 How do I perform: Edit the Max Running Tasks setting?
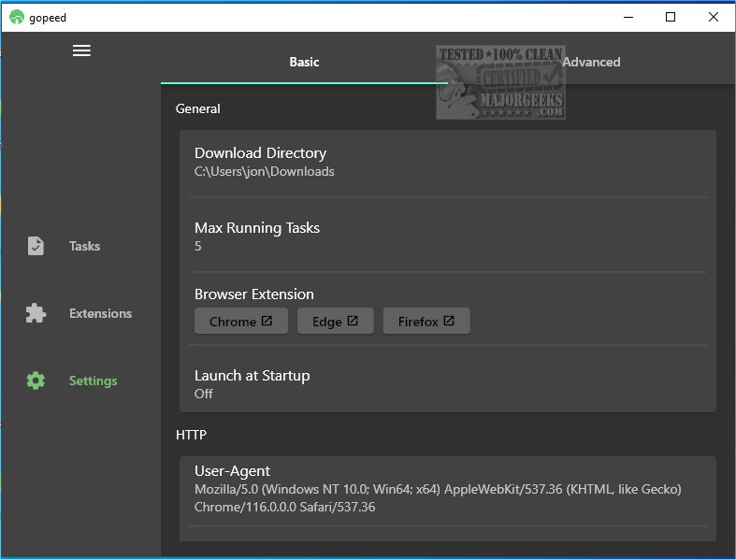coord(448,237)
